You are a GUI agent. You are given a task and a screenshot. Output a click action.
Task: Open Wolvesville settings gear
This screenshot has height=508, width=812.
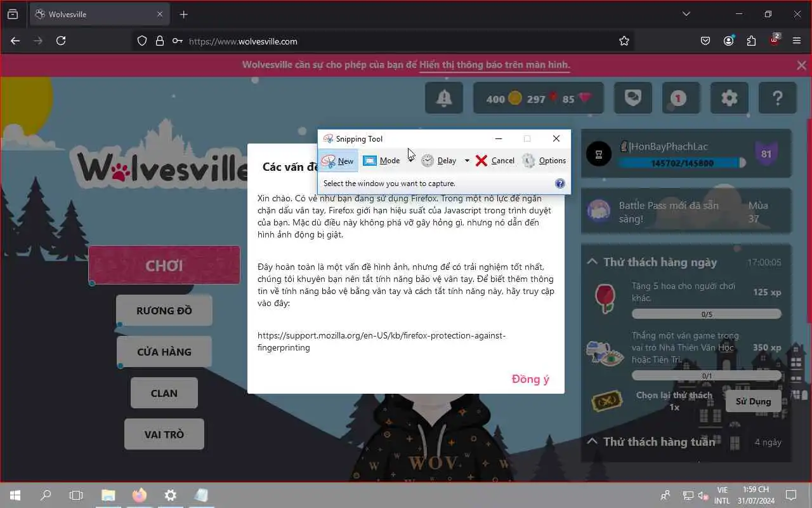730,98
